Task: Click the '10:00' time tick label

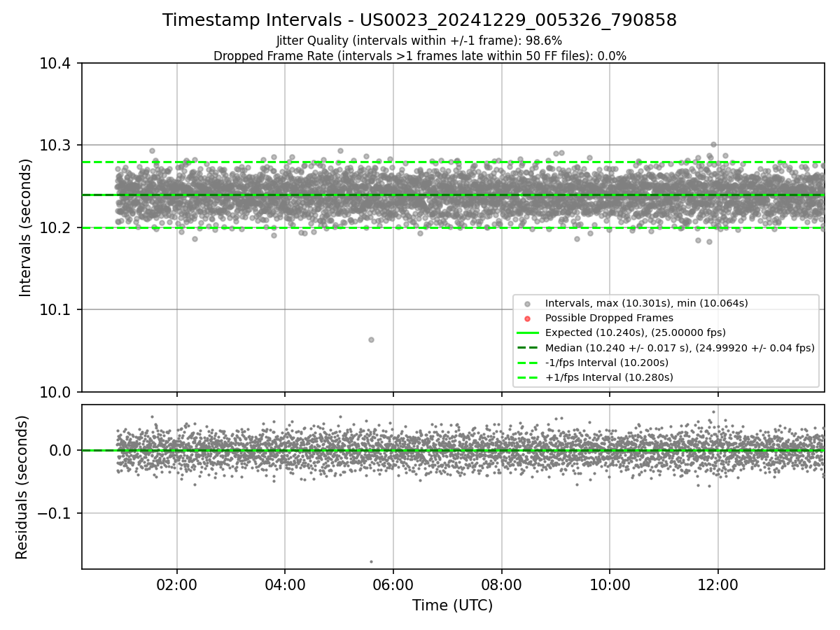Action: pos(610,585)
